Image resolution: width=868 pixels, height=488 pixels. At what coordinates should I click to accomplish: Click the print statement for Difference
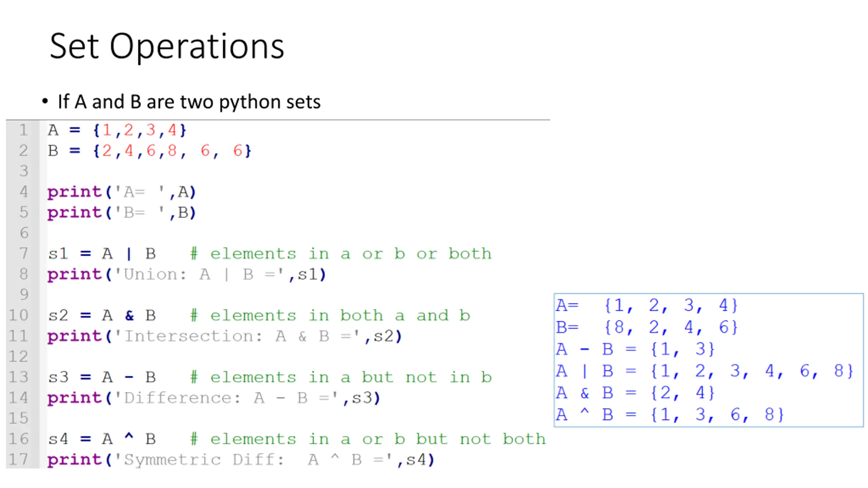tap(214, 398)
